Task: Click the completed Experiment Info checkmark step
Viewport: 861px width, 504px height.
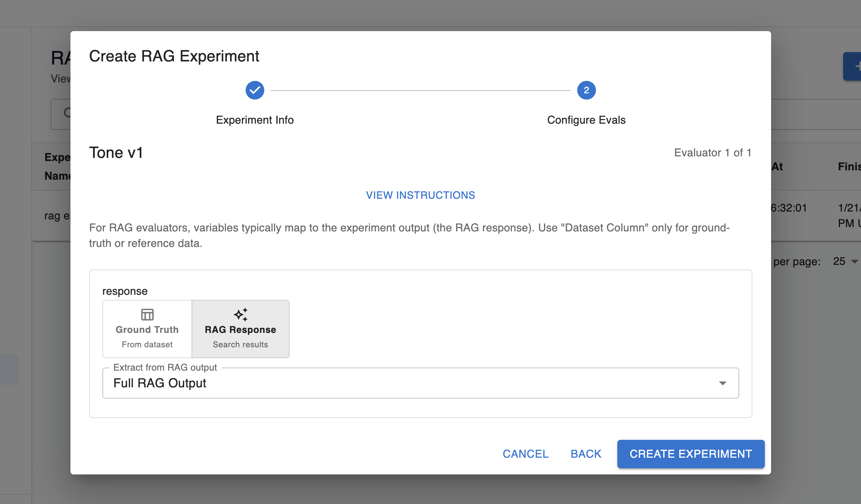Action: [x=255, y=90]
